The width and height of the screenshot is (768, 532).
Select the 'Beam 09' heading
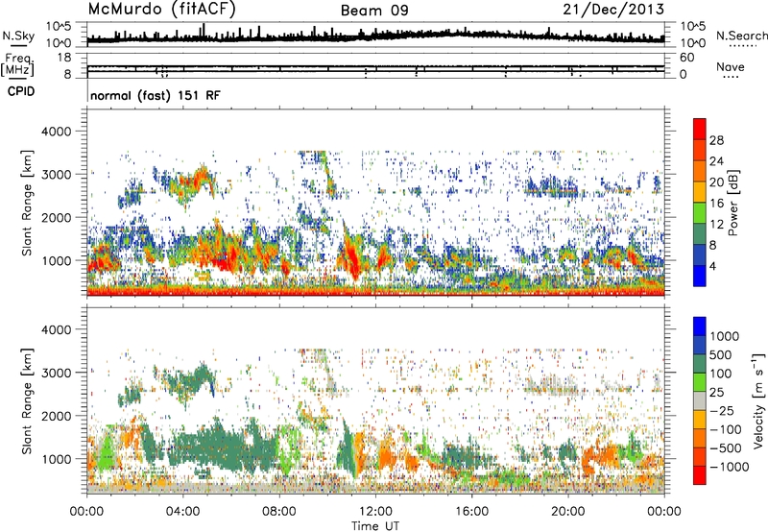click(374, 11)
